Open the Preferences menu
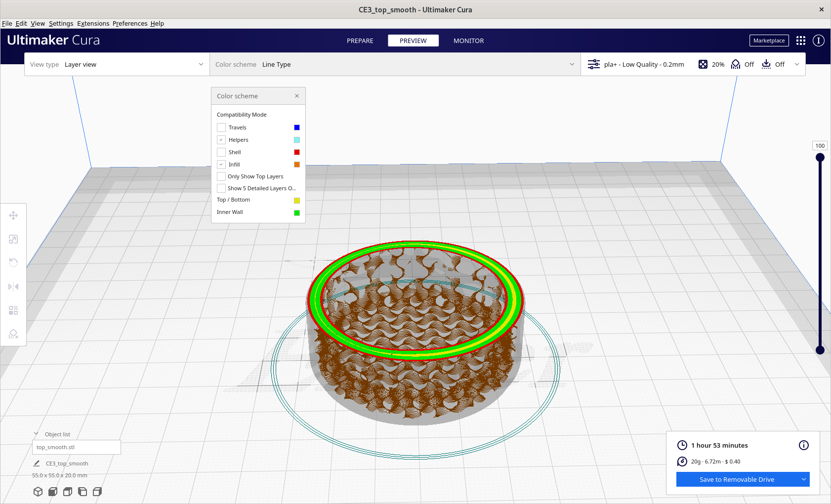This screenshot has width=831, height=504. pos(130,23)
